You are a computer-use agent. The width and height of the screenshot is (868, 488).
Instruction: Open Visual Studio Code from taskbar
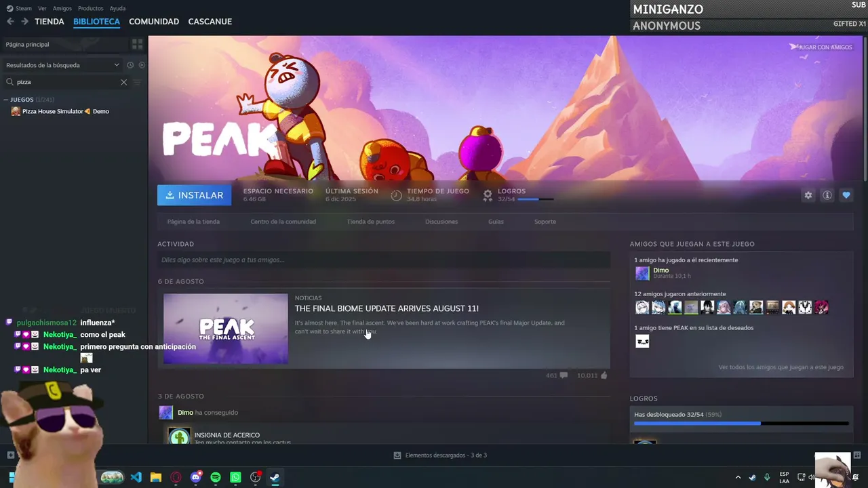point(136,477)
